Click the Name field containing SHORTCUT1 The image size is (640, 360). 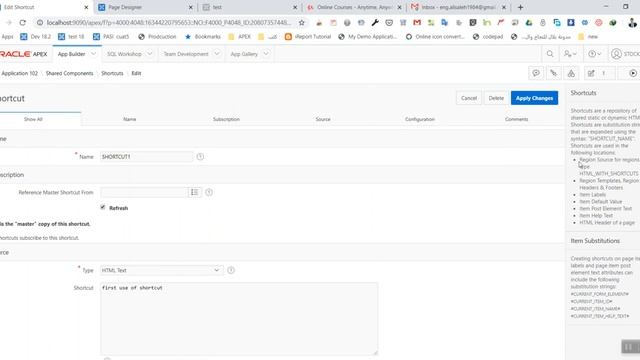tap(147, 157)
